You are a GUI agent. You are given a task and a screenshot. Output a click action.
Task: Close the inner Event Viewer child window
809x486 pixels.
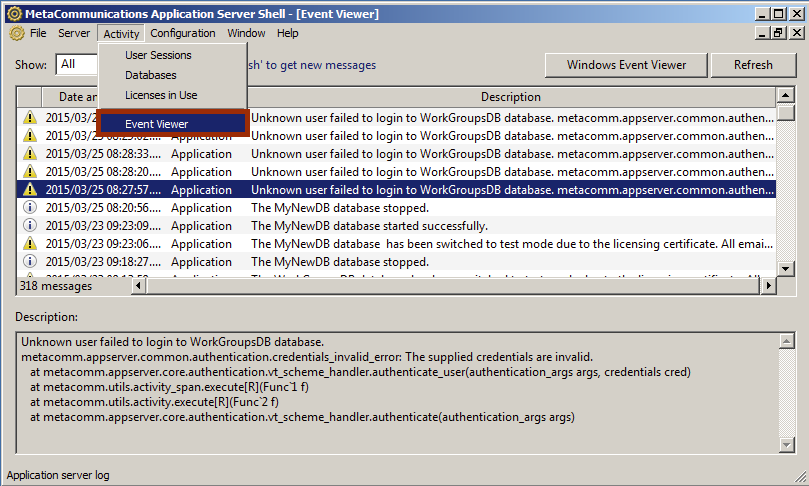pyautogui.click(x=797, y=33)
